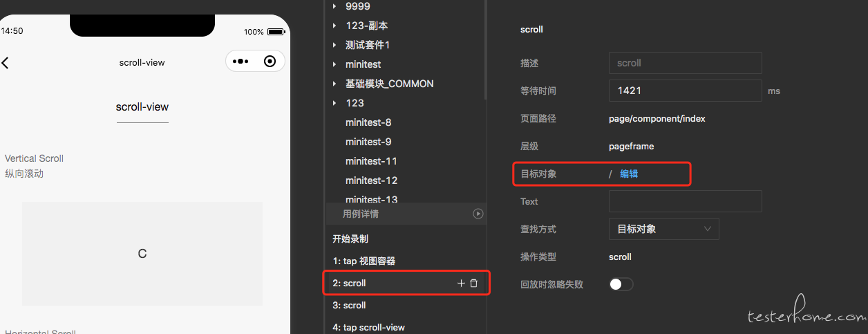The image size is (868, 334).
Task: Expand the 基础模块_COMMON folder
Action: click(334, 84)
